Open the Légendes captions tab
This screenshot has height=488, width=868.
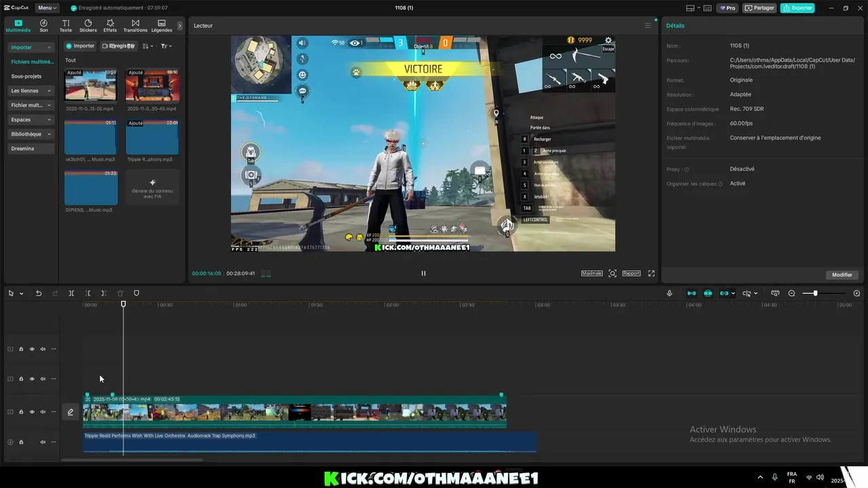[161, 26]
